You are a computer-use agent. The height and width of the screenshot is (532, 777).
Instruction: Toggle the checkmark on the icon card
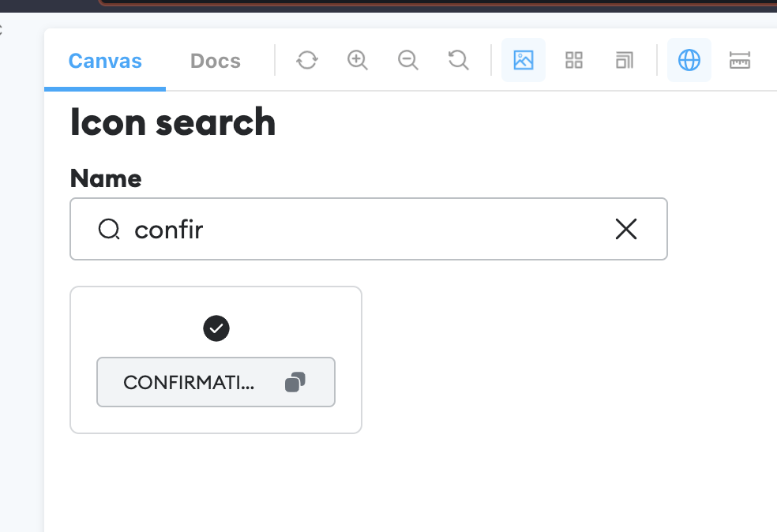click(x=216, y=328)
